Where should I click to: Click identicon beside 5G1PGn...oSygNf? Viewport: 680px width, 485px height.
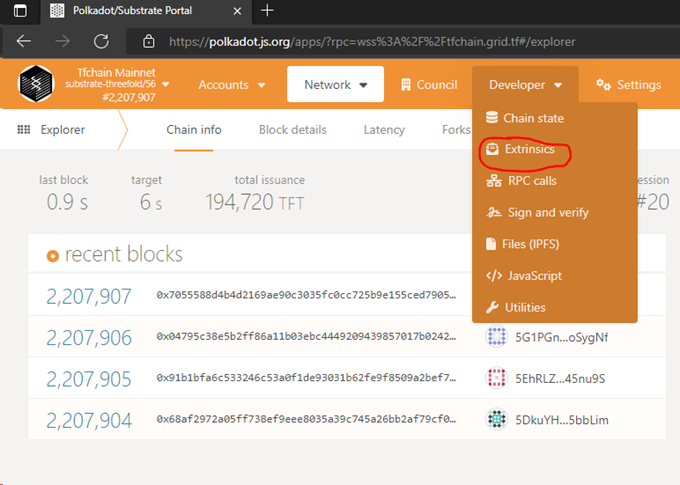(x=497, y=336)
